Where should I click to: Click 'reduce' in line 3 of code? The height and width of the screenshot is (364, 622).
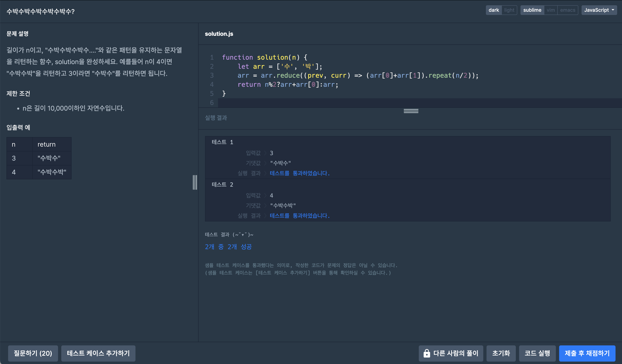click(288, 75)
